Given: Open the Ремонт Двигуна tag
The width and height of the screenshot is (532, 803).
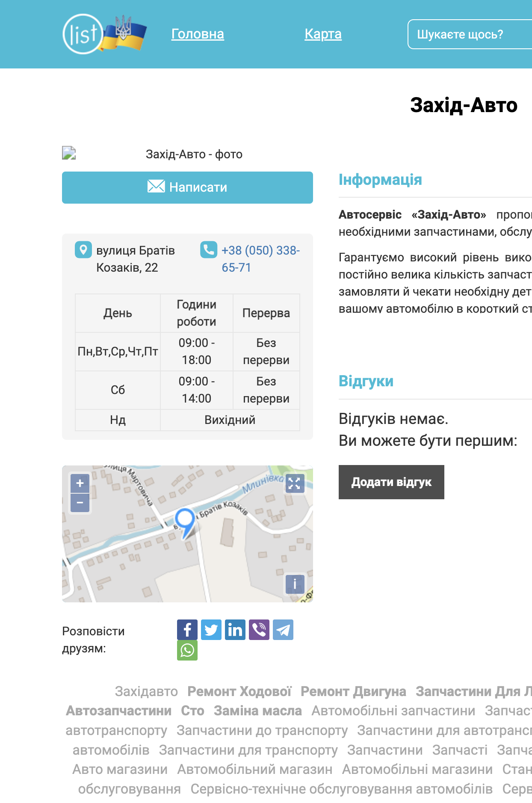Looking at the screenshot, I should pyautogui.click(x=353, y=691).
